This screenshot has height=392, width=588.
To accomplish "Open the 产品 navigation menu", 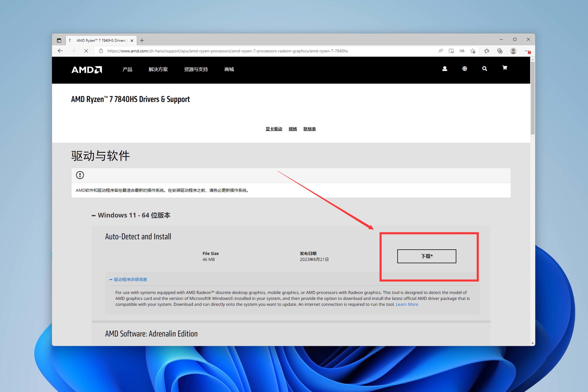I will 127,69.
